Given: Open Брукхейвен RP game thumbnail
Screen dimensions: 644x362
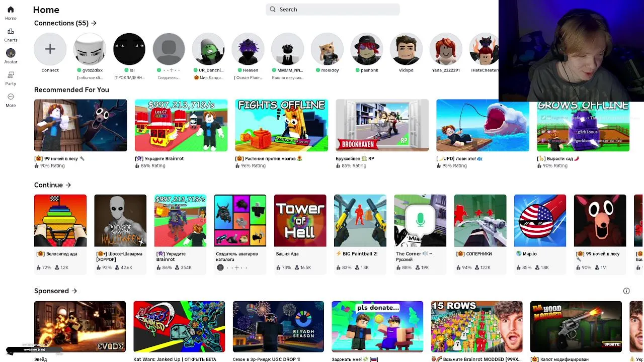Looking at the screenshot, I should tap(382, 125).
